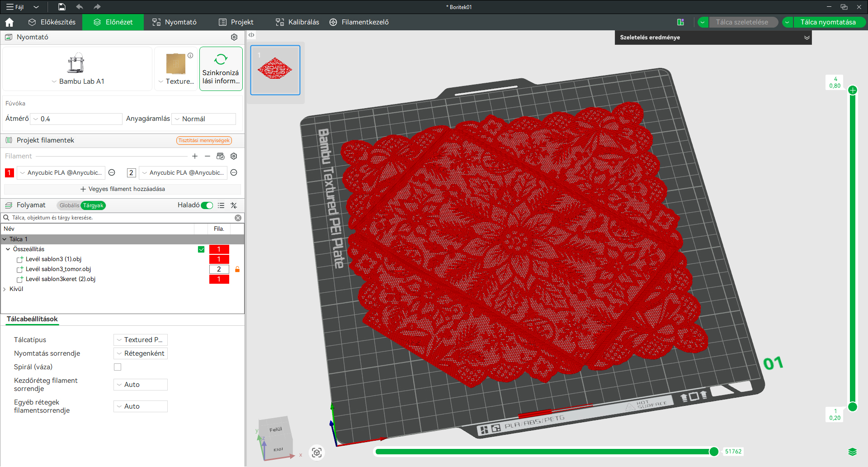Click the redo arrow icon
868x467 pixels.
pyautogui.click(x=97, y=7)
